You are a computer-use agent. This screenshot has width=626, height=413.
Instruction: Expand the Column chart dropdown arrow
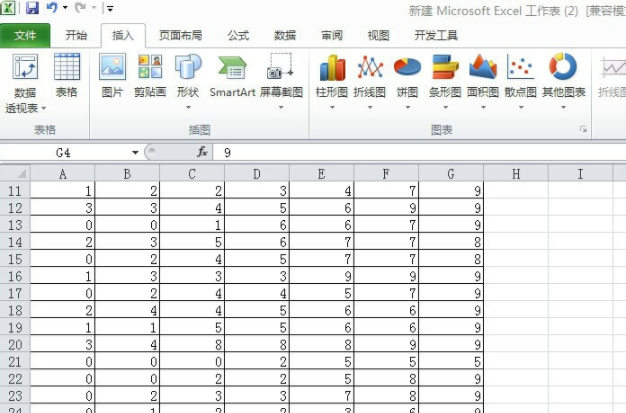click(x=332, y=107)
